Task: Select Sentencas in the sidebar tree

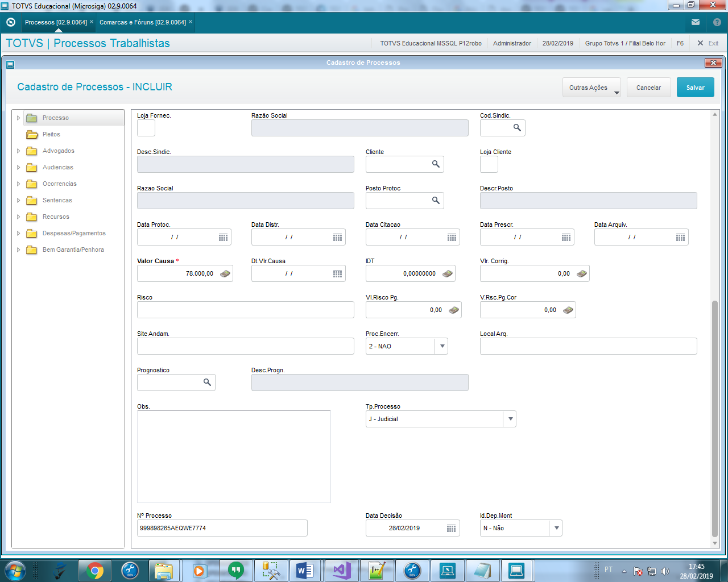Action: tap(57, 201)
